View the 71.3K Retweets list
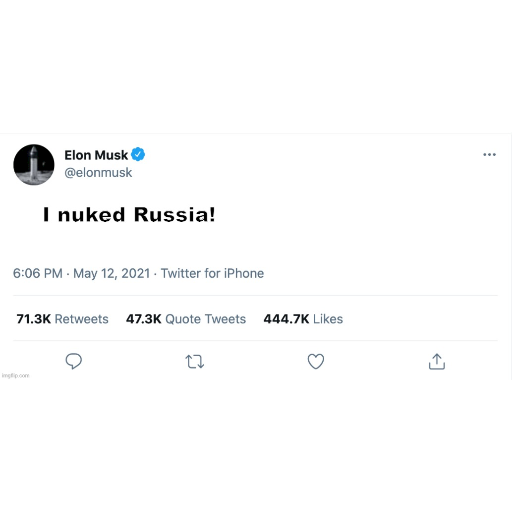Viewport: 512px width, 512px height. (62, 319)
